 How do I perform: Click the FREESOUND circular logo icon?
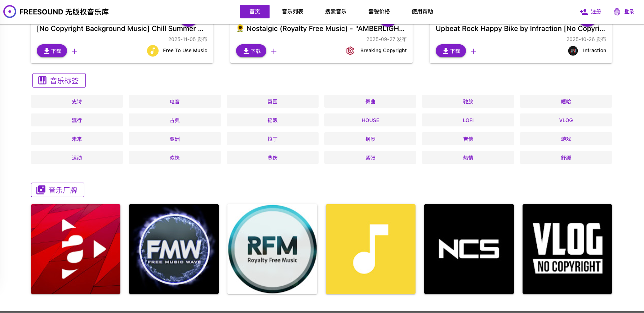(10, 12)
